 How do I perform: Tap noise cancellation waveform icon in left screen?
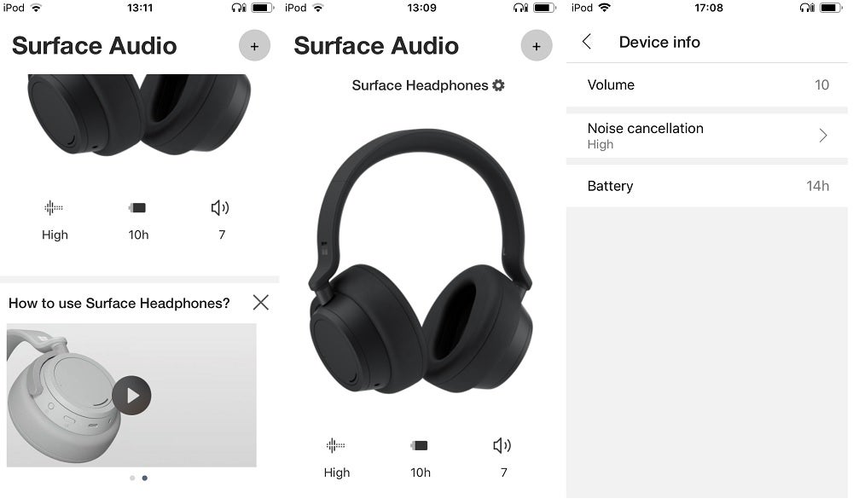[54, 208]
